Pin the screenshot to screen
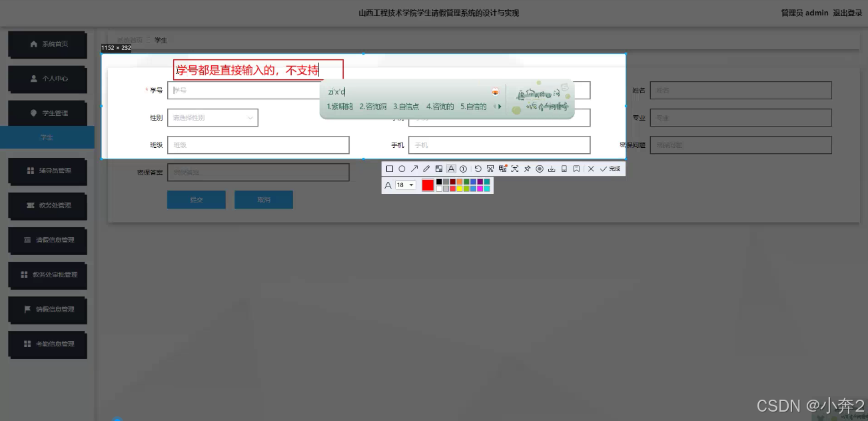This screenshot has width=868, height=421. [x=527, y=169]
